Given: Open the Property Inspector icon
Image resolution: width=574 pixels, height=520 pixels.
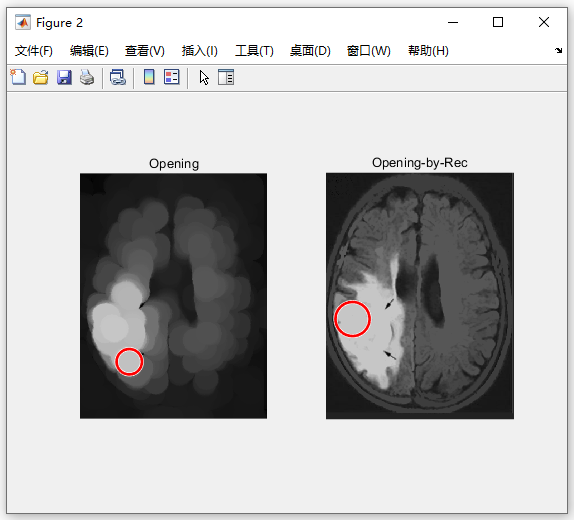Looking at the screenshot, I should click(x=226, y=77).
